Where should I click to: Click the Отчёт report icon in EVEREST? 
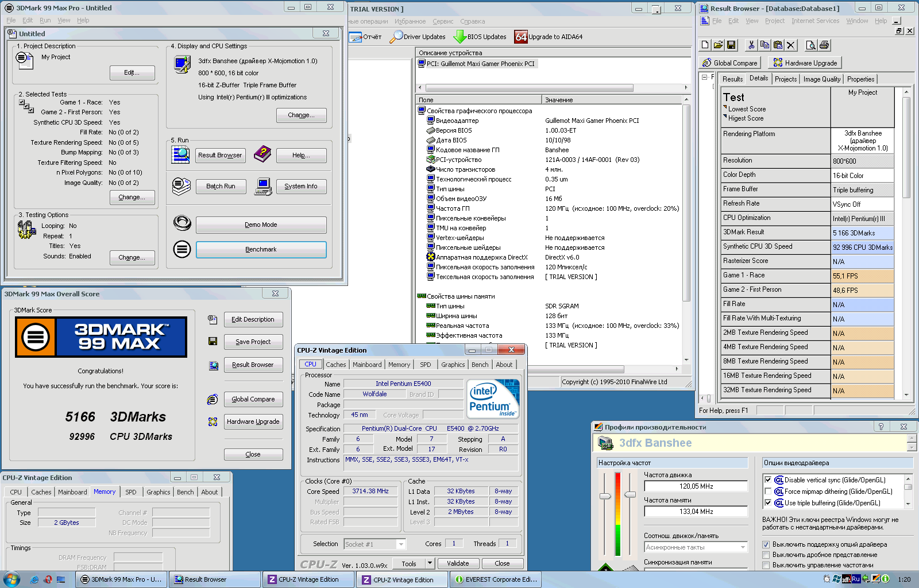(356, 37)
